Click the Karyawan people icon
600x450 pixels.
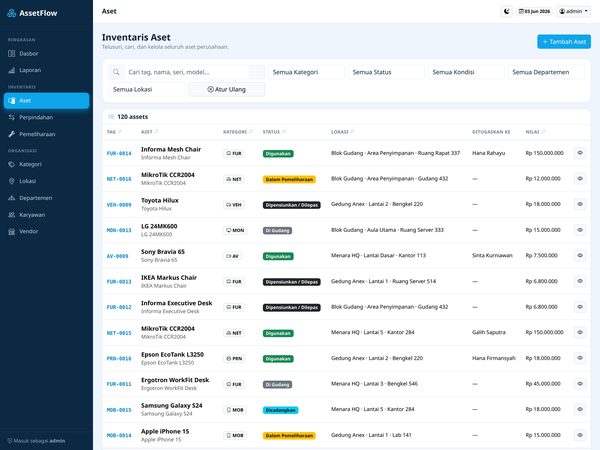pos(12,215)
